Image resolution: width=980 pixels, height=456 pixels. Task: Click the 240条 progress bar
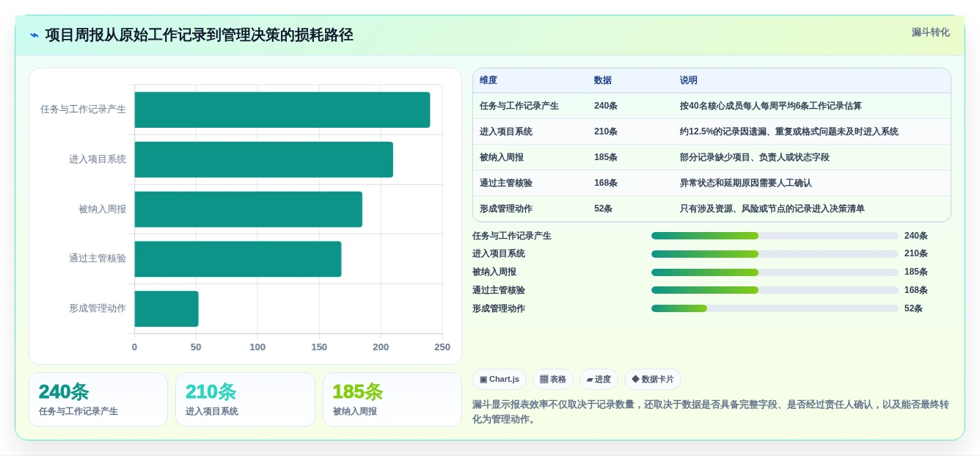(x=775, y=236)
